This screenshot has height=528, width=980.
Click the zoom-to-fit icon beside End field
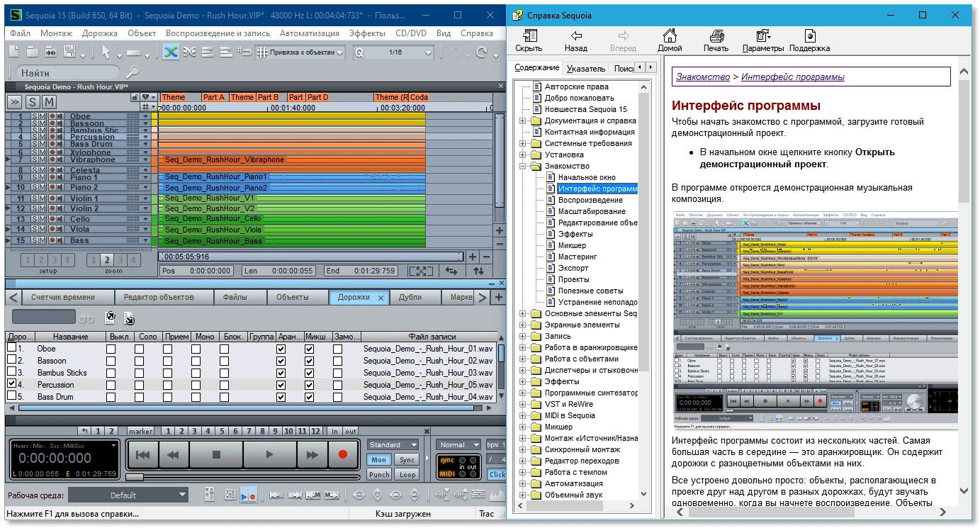pos(421,271)
